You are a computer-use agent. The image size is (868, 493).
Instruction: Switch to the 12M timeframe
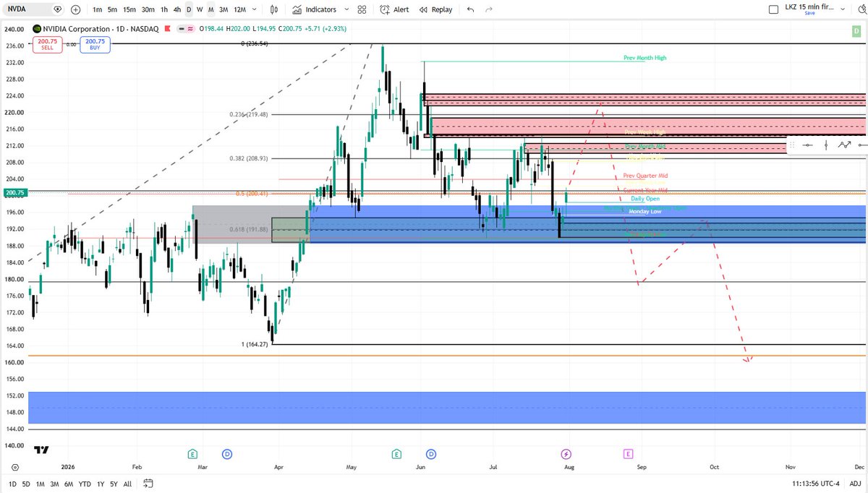tap(239, 9)
